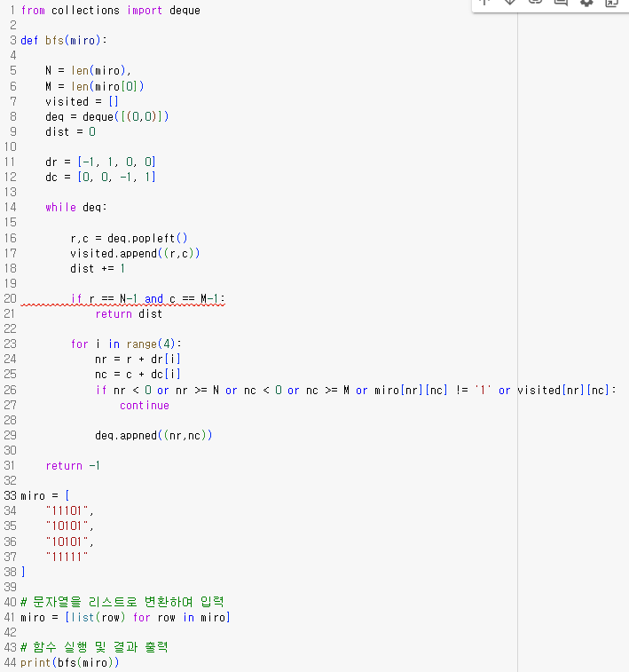
Task: Click the 'while deq:' statement
Action: (x=75, y=208)
